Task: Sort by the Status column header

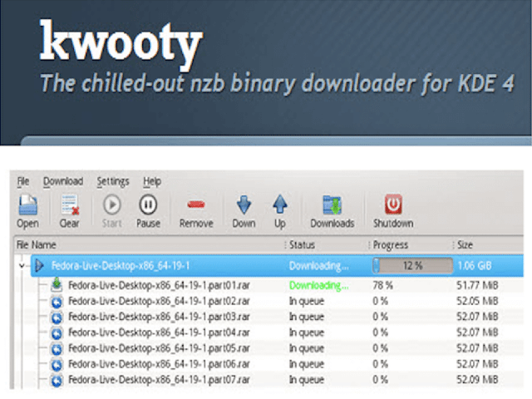Action: [x=302, y=244]
